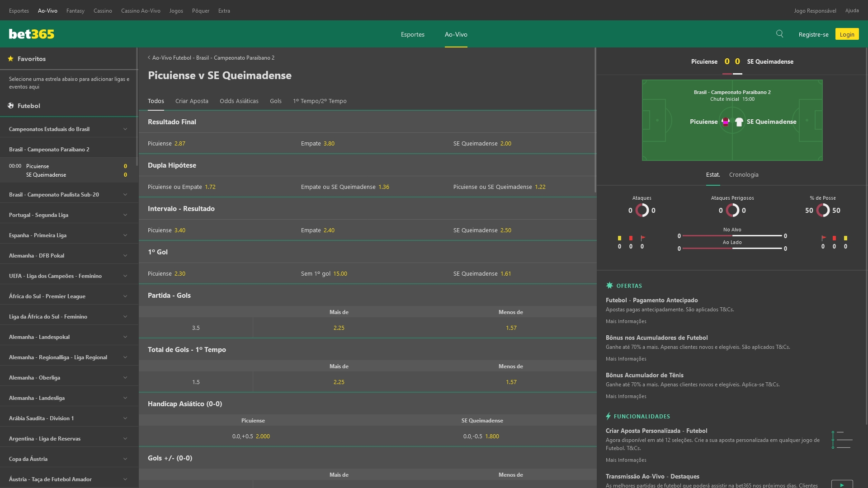This screenshot has height=488, width=868.
Task: Click the % de Posse donut chart
Action: [823, 210]
